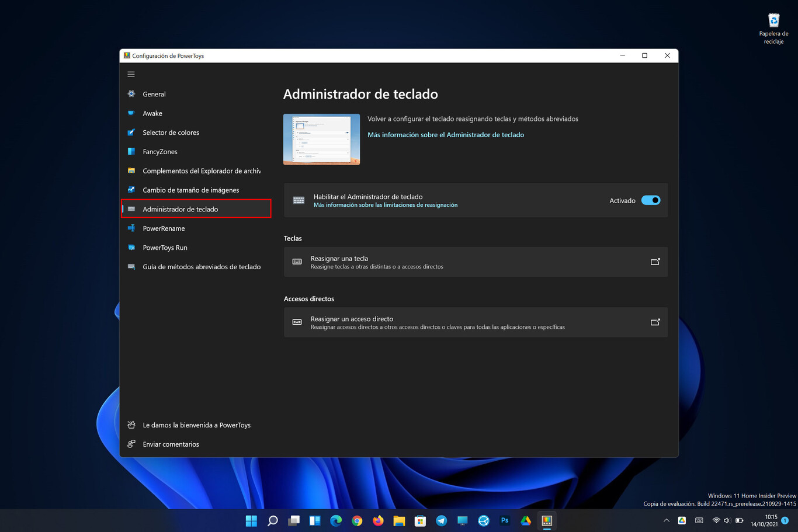Open the Reasignar una tecla launch icon
Image resolution: width=798 pixels, height=532 pixels.
(655, 262)
